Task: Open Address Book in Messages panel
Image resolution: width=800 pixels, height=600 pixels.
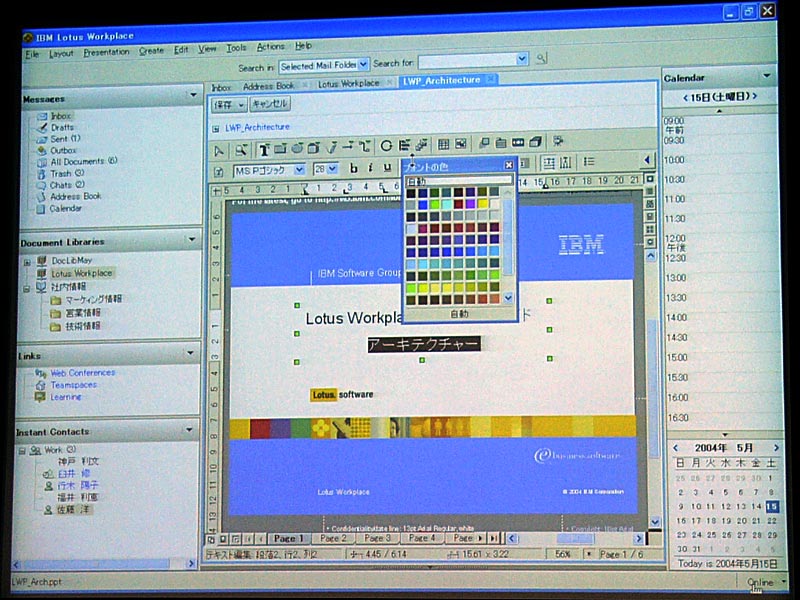Action: (x=76, y=196)
